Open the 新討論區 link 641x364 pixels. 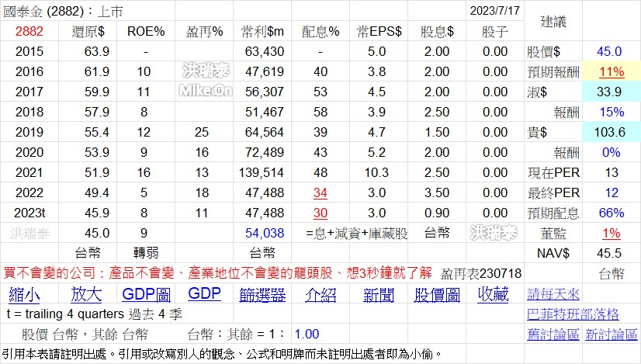(612, 335)
